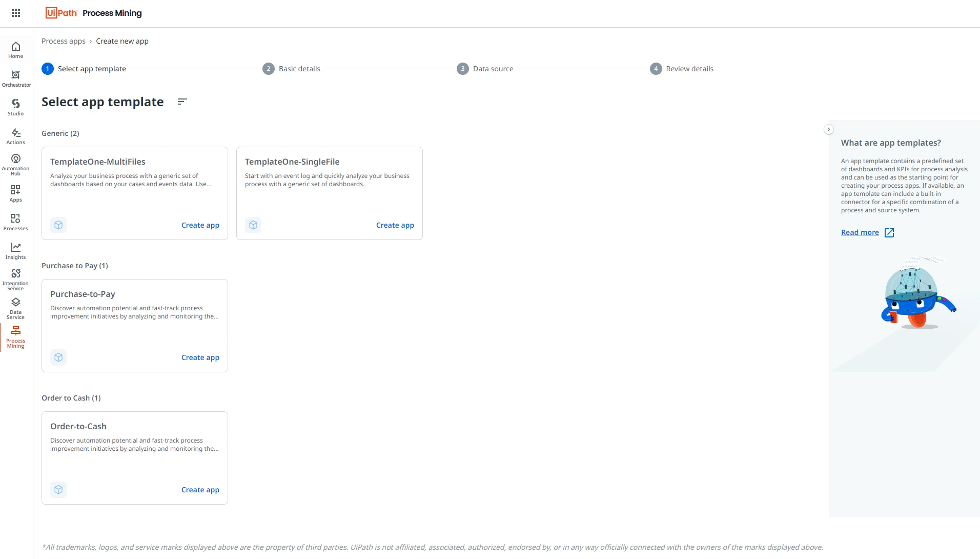Create app from Purchase-to-Pay template

(x=200, y=357)
